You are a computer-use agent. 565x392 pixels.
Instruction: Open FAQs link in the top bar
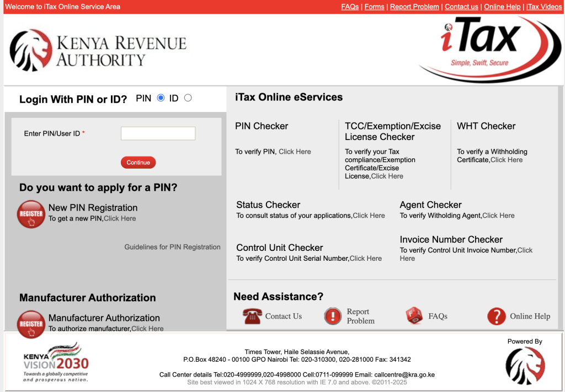pyautogui.click(x=350, y=7)
